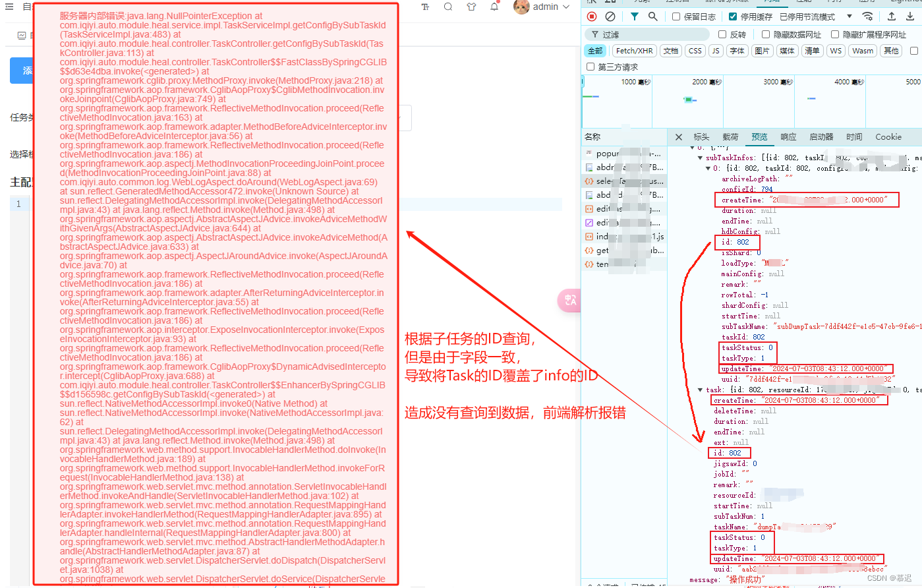Open the notification bell
Viewport: 922px width, 588px height.
pos(494,7)
